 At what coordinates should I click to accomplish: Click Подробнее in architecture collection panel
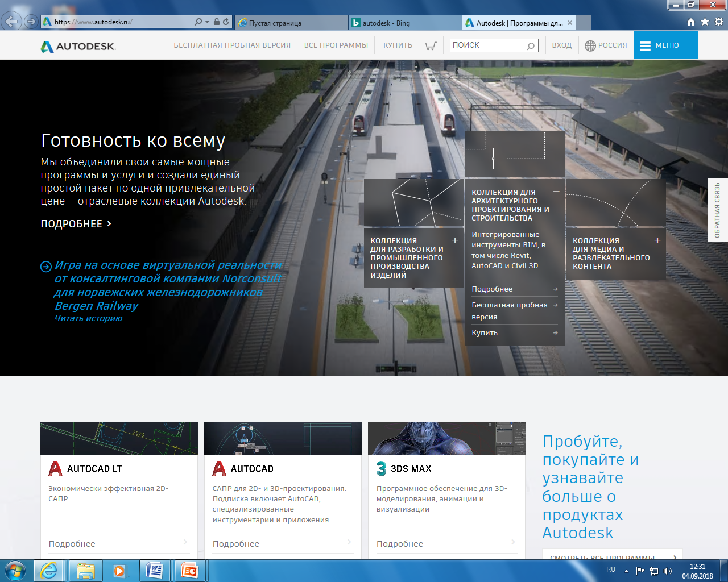pyautogui.click(x=515, y=289)
